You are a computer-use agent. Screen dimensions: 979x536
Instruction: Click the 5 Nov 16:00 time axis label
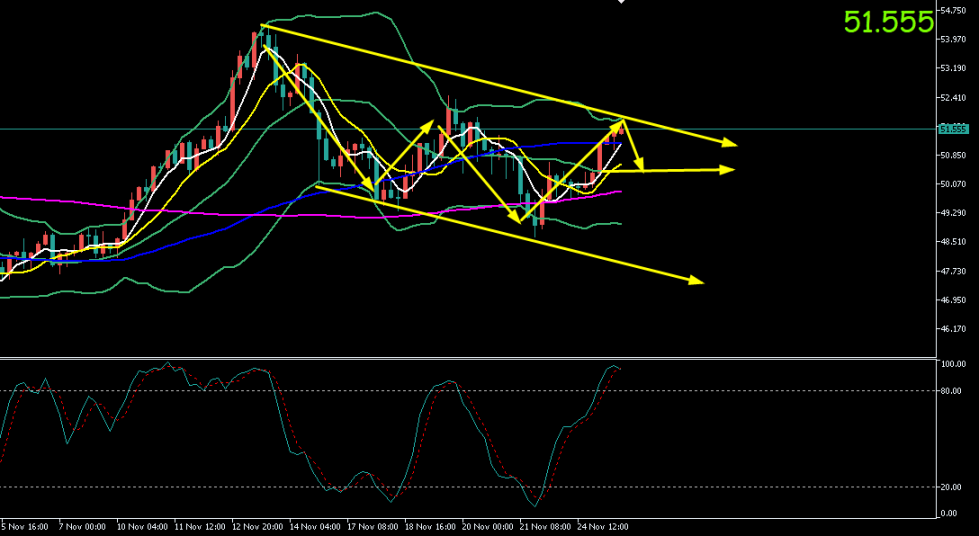click(22, 526)
